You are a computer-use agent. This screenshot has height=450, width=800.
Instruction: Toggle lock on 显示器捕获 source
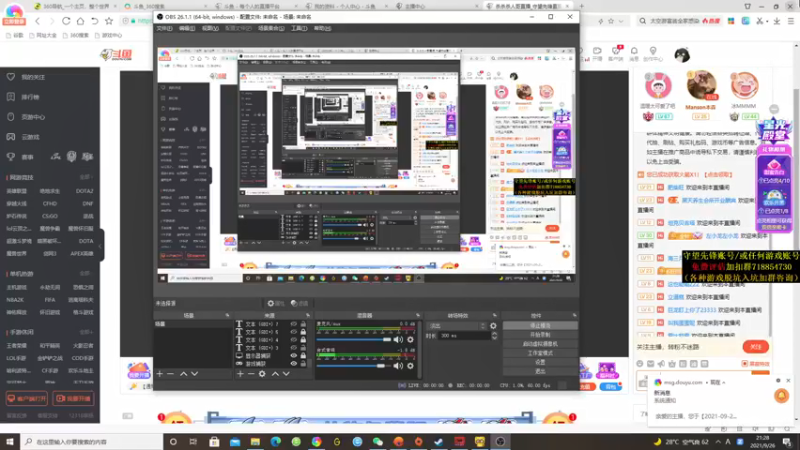tap(303, 356)
